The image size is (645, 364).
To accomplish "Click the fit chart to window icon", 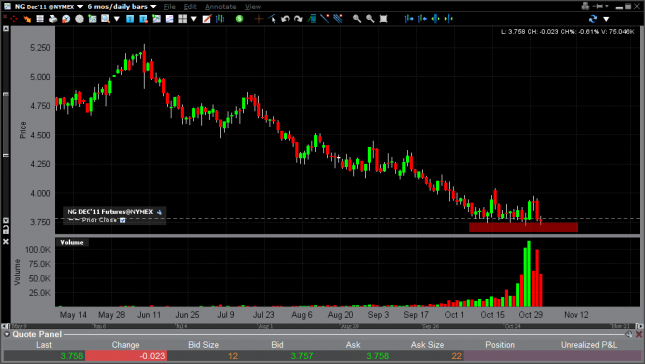I will click(x=383, y=19).
